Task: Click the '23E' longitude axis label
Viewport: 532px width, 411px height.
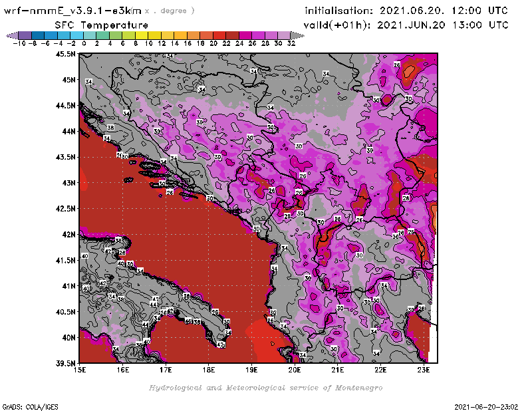Action: pos(424,370)
